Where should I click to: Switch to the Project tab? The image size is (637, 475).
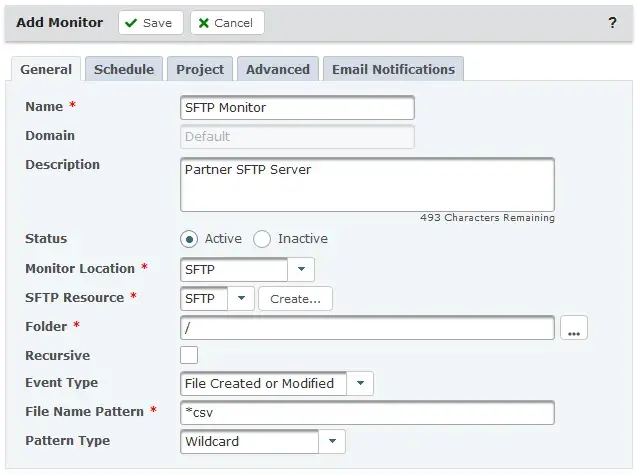click(x=200, y=69)
